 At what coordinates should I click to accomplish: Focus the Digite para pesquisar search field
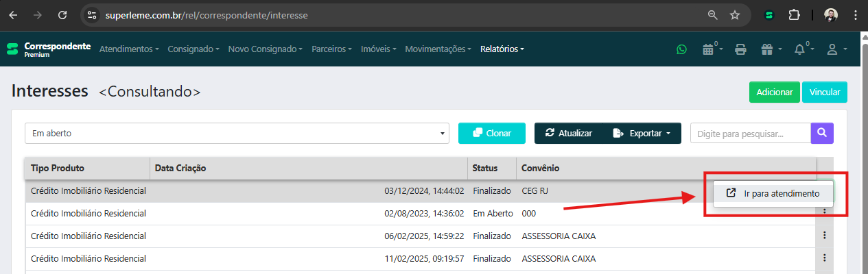click(751, 133)
